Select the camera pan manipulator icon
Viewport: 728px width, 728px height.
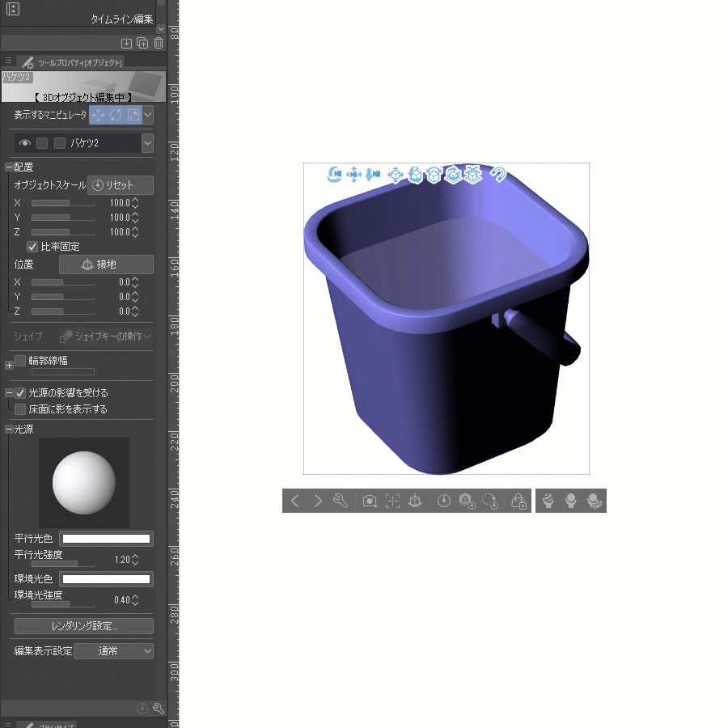[x=353, y=174]
